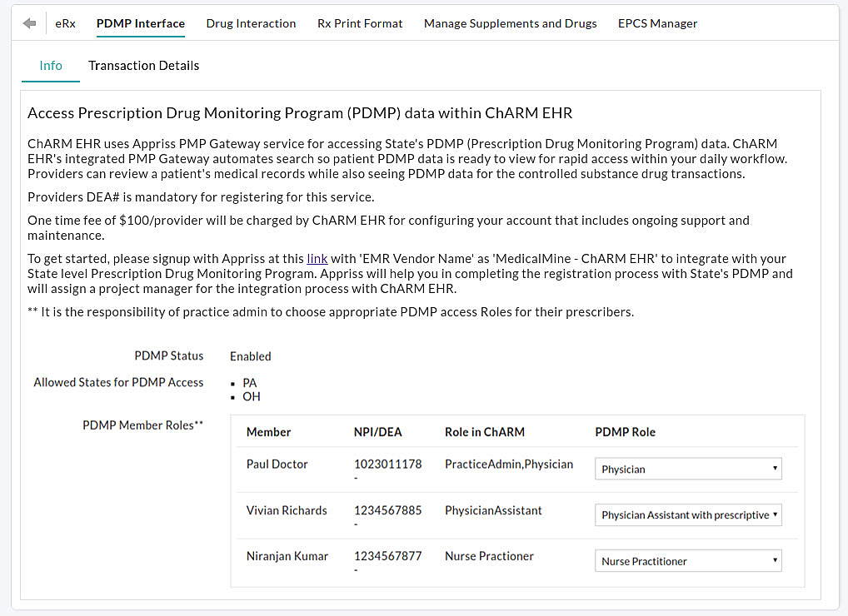The width and height of the screenshot is (848, 616).
Task: Select Niranjan Kumar's Nurse Practioner role text
Action: point(489,556)
